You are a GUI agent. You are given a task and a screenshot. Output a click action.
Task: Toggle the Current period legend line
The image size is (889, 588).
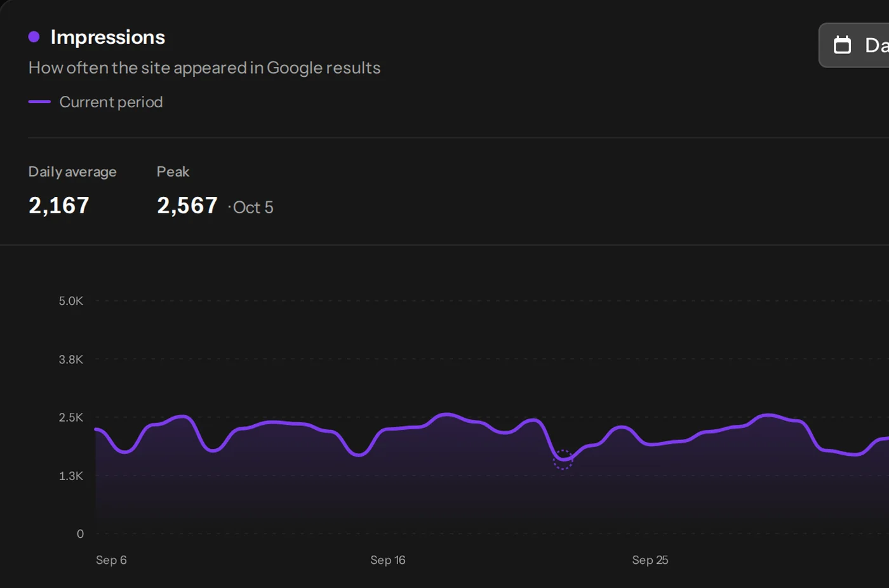39,102
